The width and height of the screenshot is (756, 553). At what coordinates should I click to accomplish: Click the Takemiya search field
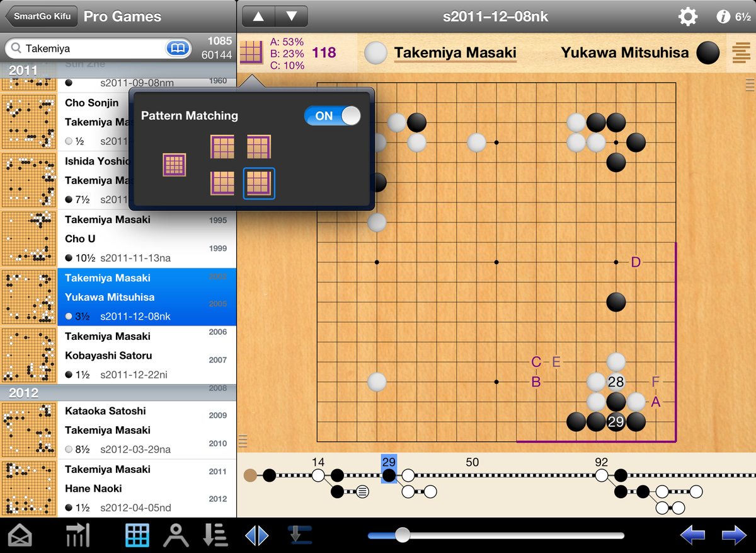[88, 49]
